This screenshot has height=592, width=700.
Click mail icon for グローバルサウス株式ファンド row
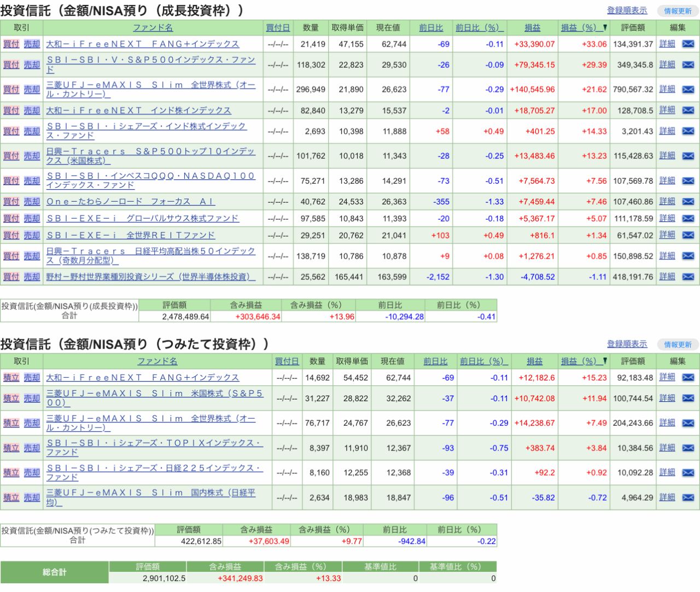[688, 218]
